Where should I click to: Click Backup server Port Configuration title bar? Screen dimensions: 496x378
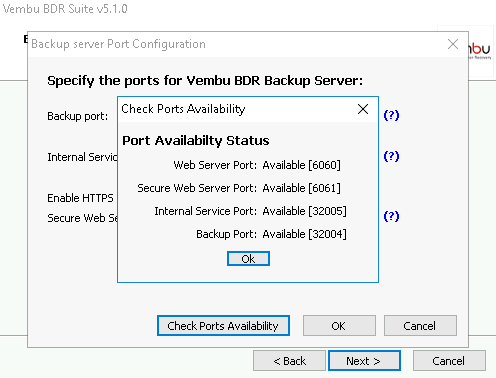233,44
